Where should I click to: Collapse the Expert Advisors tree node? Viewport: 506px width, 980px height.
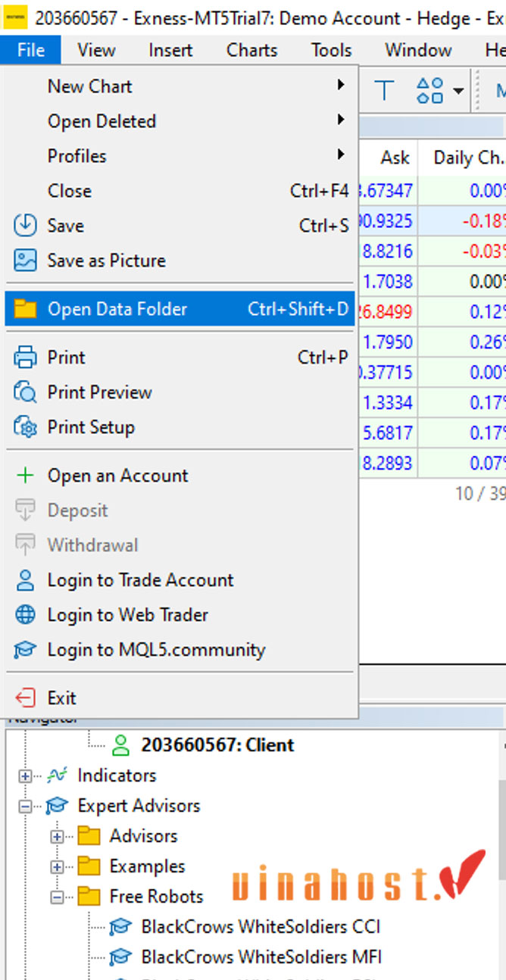(x=25, y=807)
